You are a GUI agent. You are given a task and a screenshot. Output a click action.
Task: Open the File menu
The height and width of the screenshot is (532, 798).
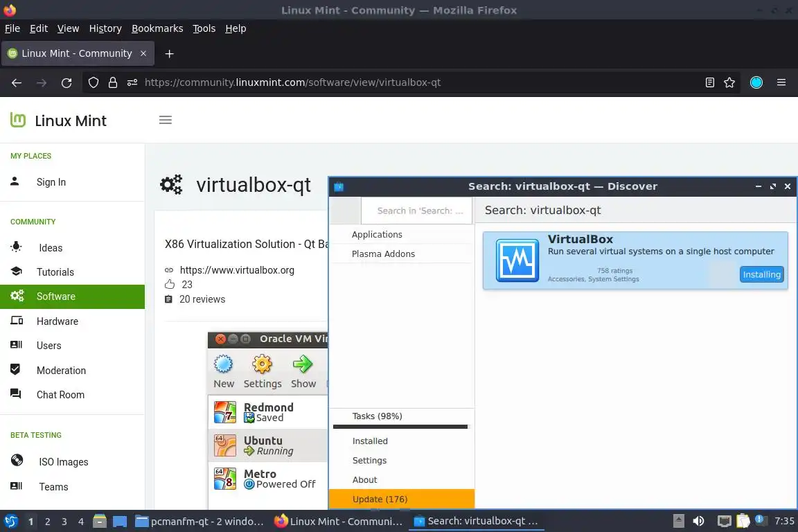[12, 28]
